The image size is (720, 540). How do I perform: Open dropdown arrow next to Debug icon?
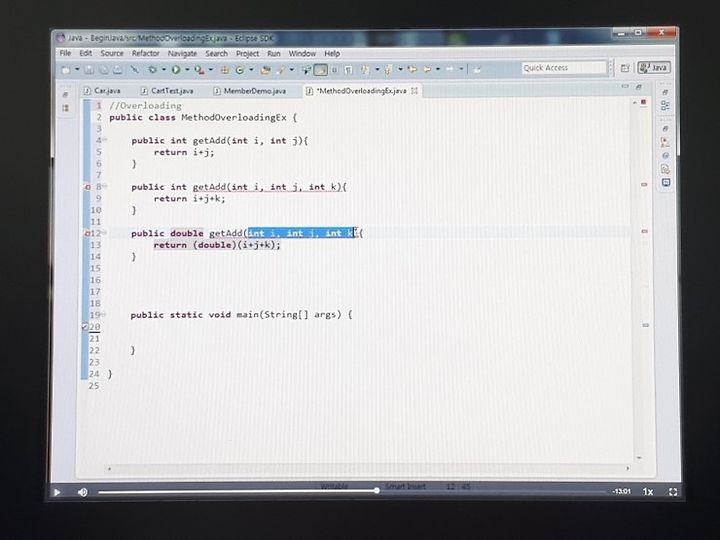click(164, 69)
